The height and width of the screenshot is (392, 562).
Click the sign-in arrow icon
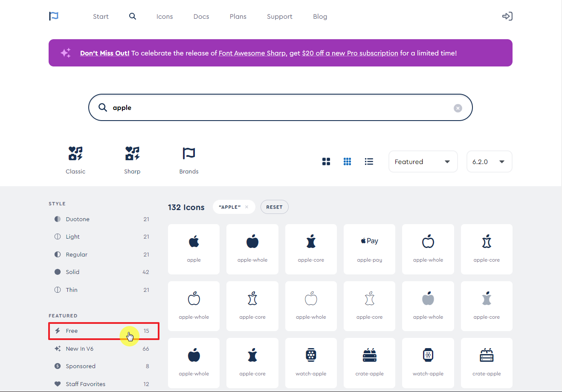pyautogui.click(x=507, y=16)
